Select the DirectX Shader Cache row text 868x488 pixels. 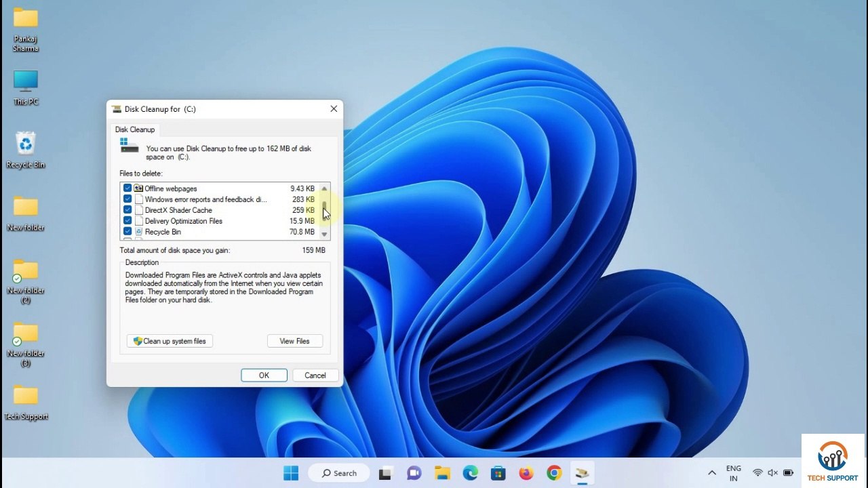coord(178,210)
